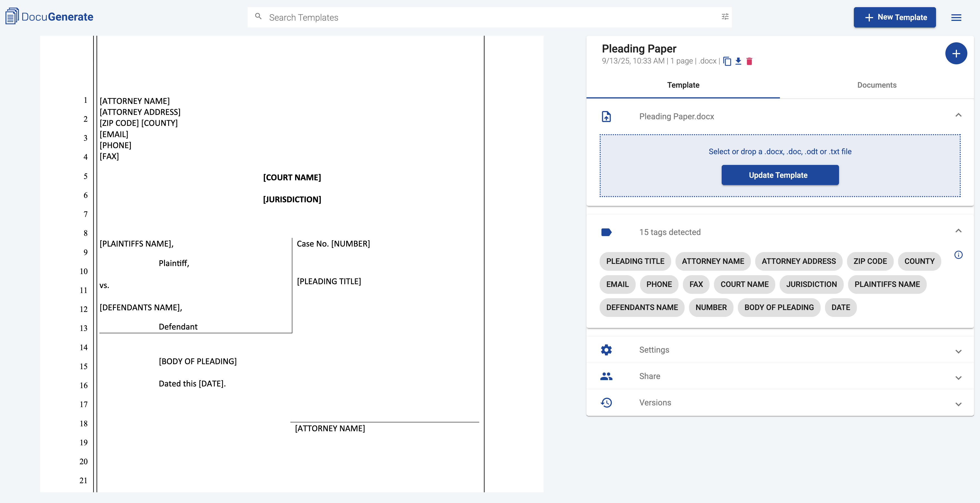The image size is (980, 503).
Task: Click '[PLAINTIFFS NAME],' in document preview
Action: point(136,244)
